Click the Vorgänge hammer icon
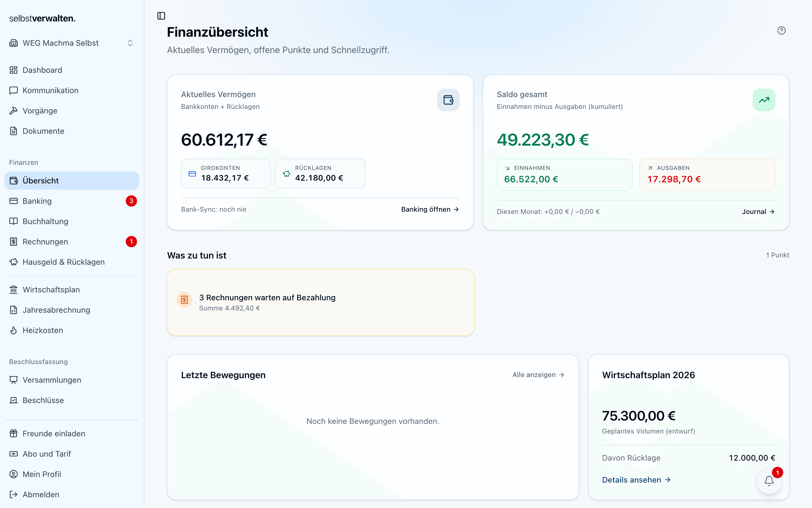The width and height of the screenshot is (812, 508). (14, 111)
